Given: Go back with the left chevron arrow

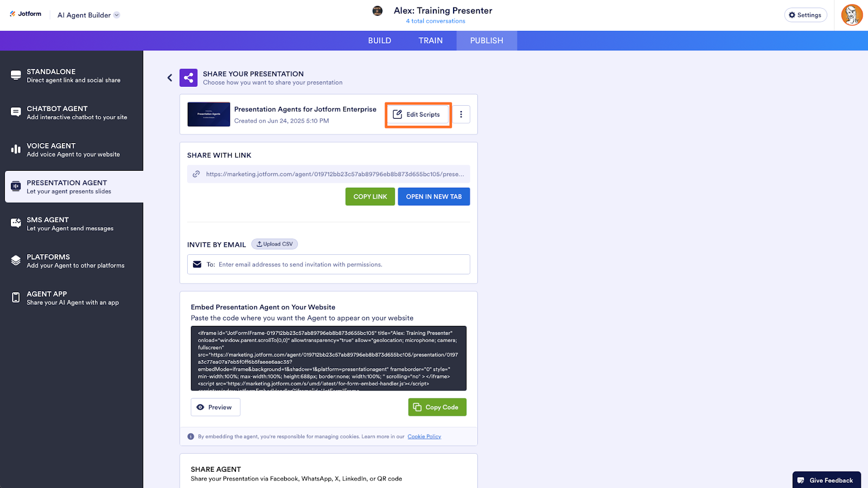Looking at the screenshot, I should pyautogui.click(x=170, y=78).
